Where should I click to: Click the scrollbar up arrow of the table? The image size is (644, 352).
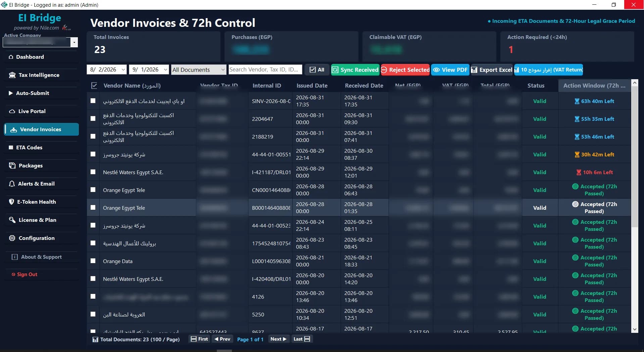click(634, 83)
